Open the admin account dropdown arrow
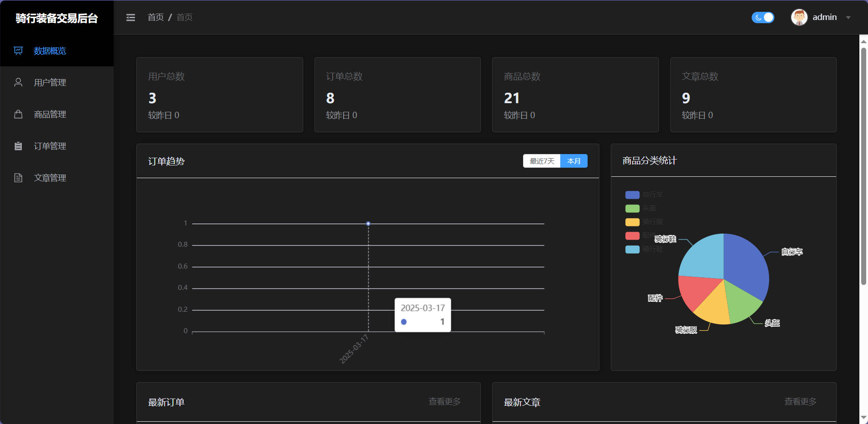The height and width of the screenshot is (424, 868). point(848,18)
